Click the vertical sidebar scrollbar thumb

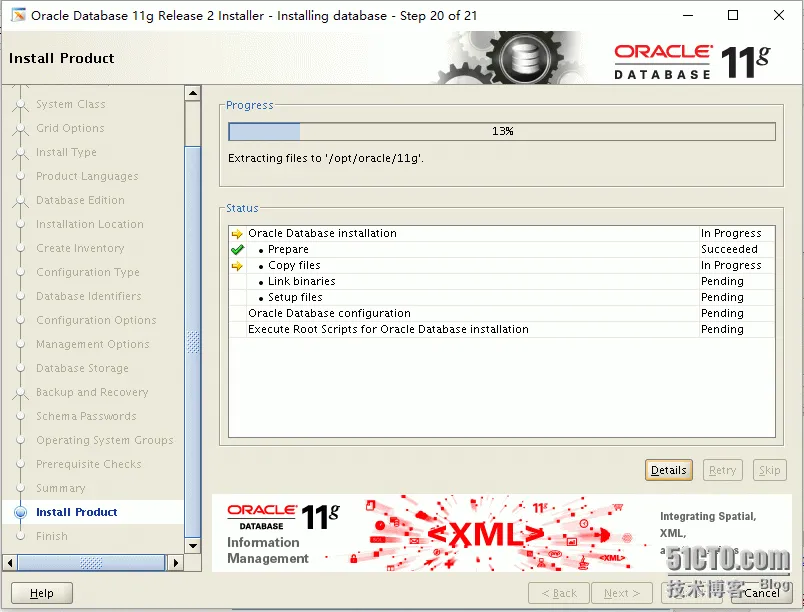193,342
